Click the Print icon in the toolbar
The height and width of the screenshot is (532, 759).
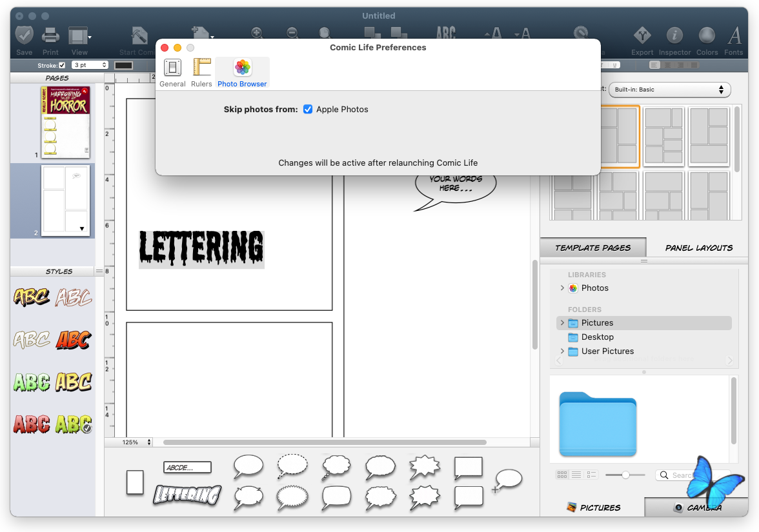(50, 36)
